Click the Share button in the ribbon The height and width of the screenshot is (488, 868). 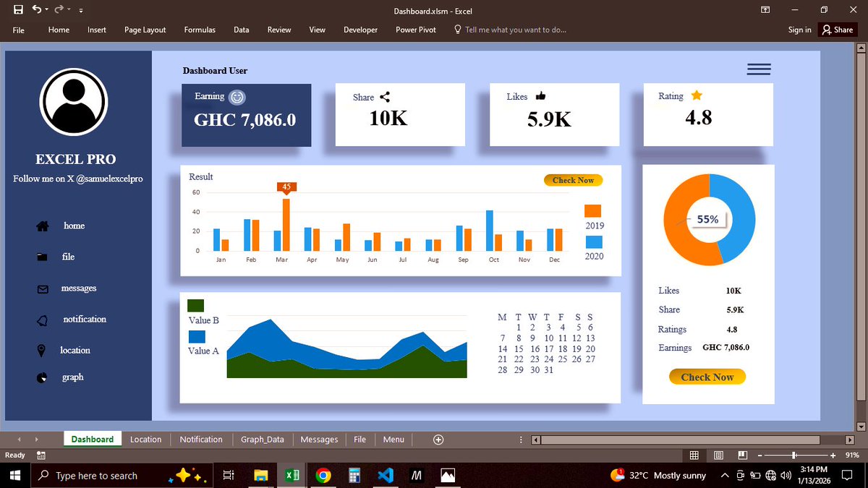click(x=838, y=30)
